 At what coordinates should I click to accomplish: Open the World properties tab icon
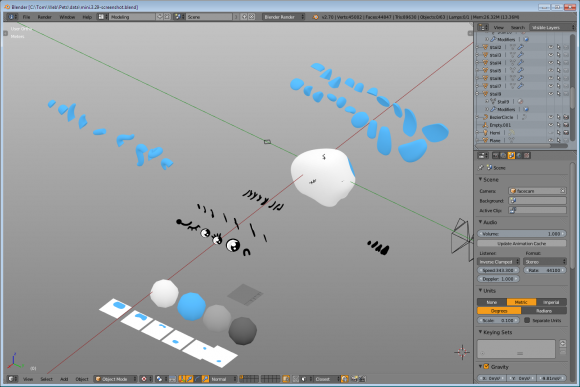[519, 155]
